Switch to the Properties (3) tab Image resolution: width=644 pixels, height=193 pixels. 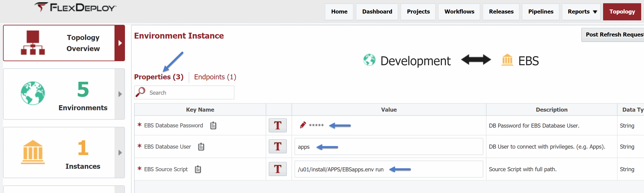coord(159,77)
